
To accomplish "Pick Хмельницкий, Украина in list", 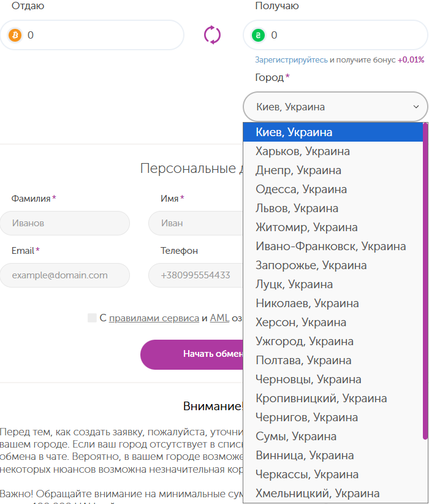I will pyautogui.click(x=317, y=494).
